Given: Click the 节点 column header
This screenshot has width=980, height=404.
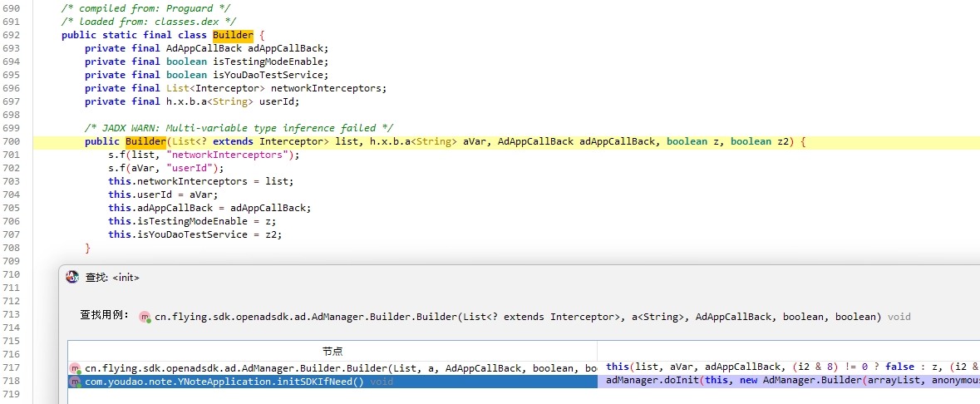Looking at the screenshot, I should tap(332, 352).
